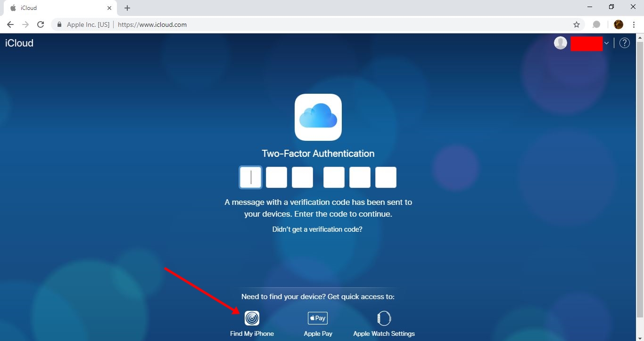The height and width of the screenshot is (341, 644).
Task: Restore down the Chrome window
Action: click(611, 7)
